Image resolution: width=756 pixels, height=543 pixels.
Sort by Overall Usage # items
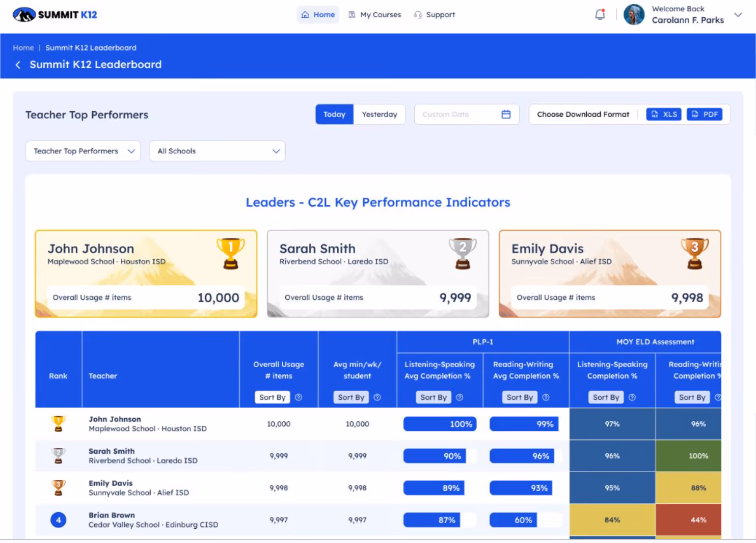pyautogui.click(x=273, y=397)
